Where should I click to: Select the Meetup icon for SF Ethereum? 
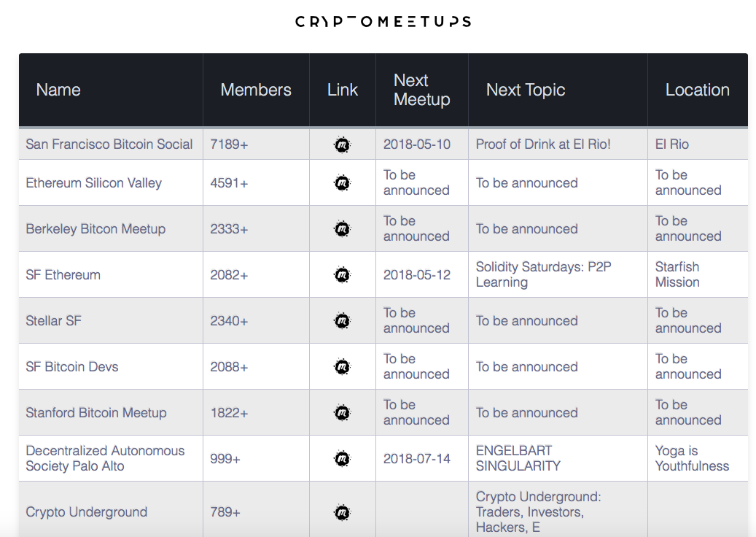tap(342, 274)
